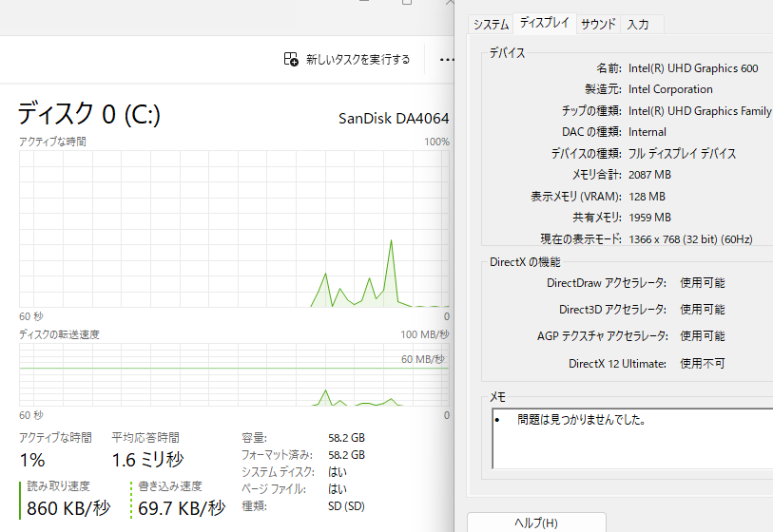Click the 2087 MB total memory value
773x532 pixels.
point(649,175)
